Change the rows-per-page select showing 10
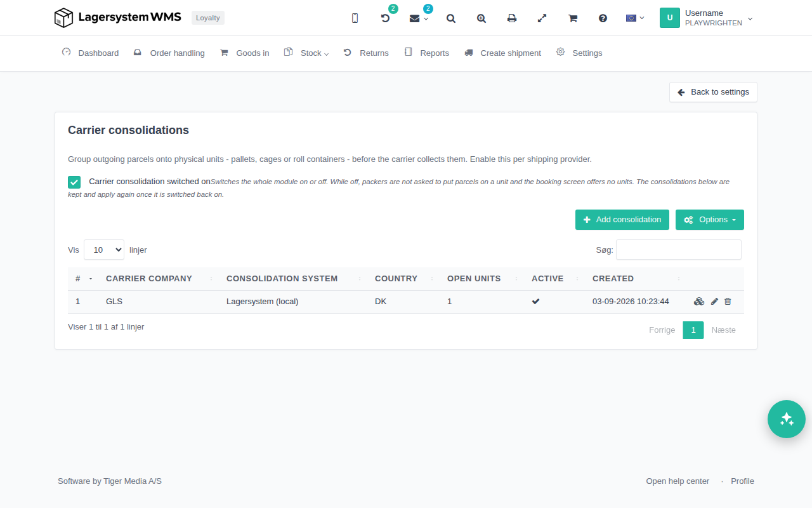This screenshot has width=812, height=508. tap(104, 250)
